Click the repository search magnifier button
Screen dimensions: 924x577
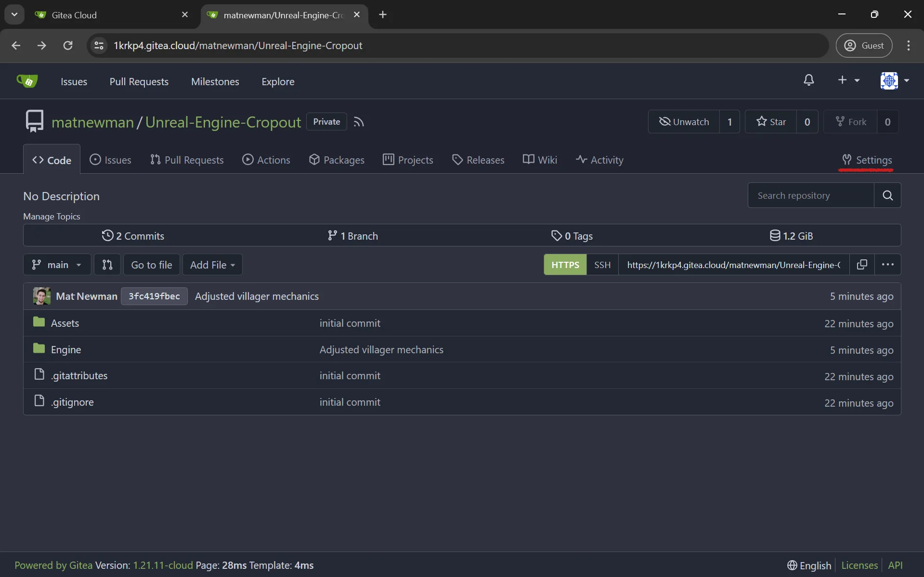pyautogui.click(x=887, y=195)
